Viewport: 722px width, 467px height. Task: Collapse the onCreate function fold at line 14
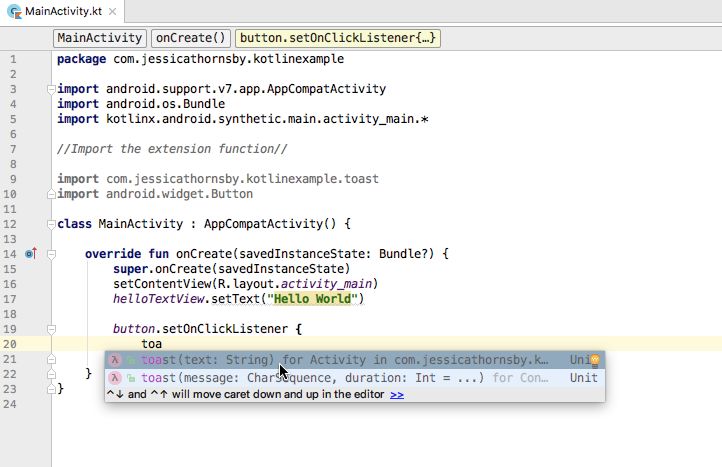[x=52, y=254]
